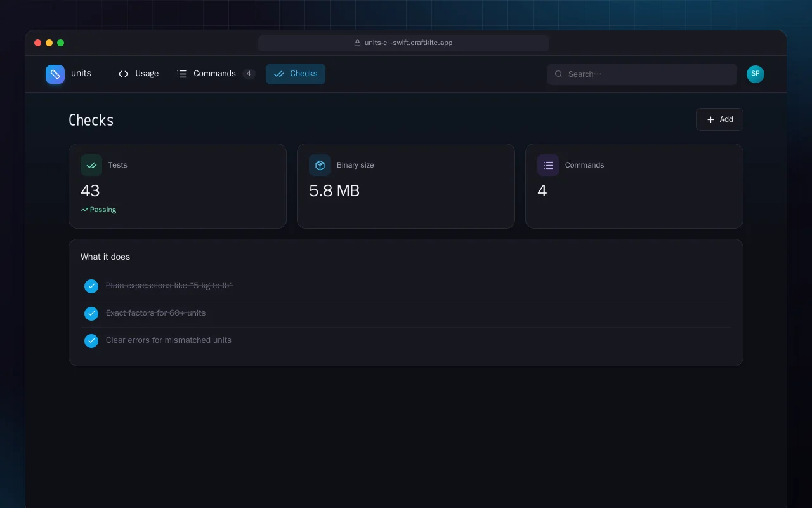This screenshot has height=508, width=812.
Task: Click the Commands list icon in navbar
Action: [181, 74]
